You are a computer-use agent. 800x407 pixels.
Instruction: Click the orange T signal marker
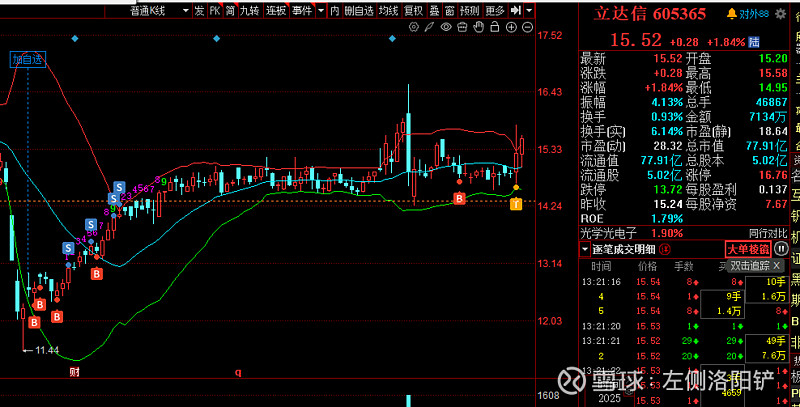pyautogui.click(x=516, y=205)
